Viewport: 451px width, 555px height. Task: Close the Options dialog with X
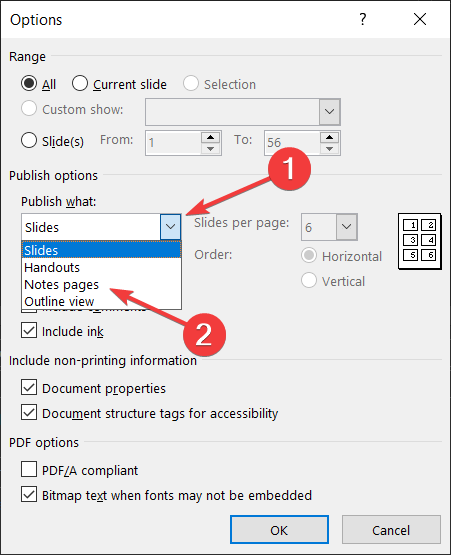pyautogui.click(x=420, y=19)
